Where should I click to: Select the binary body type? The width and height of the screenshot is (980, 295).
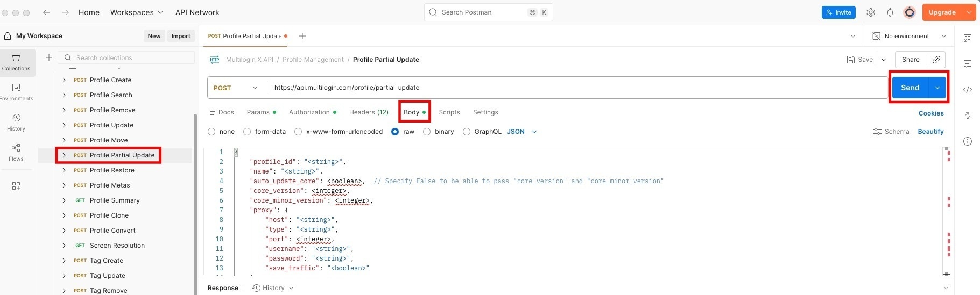click(x=427, y=132)
